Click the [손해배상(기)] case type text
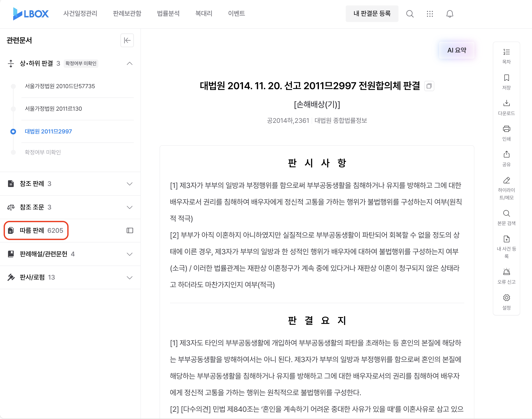The width and height of the screenshot is (532, 419). (x=317, y=104)
